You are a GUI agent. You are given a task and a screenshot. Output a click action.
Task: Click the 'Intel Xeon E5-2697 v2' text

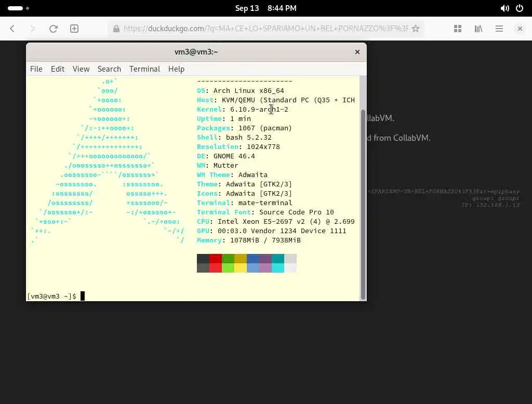coord(261,222)
